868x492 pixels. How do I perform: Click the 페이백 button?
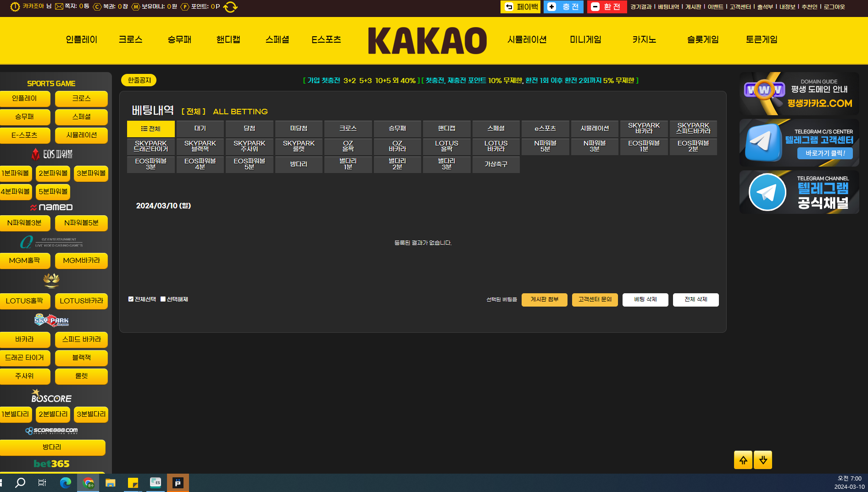(x=520, y=7)
